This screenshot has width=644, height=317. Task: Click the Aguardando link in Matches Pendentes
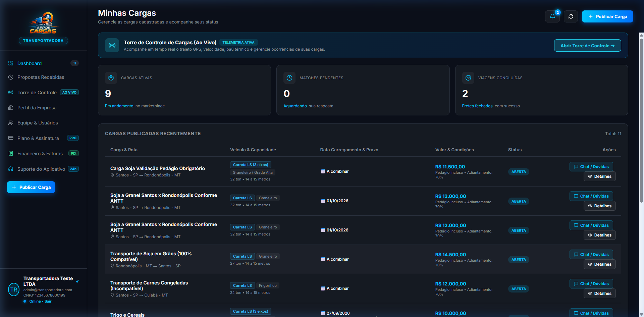(295, 106)
